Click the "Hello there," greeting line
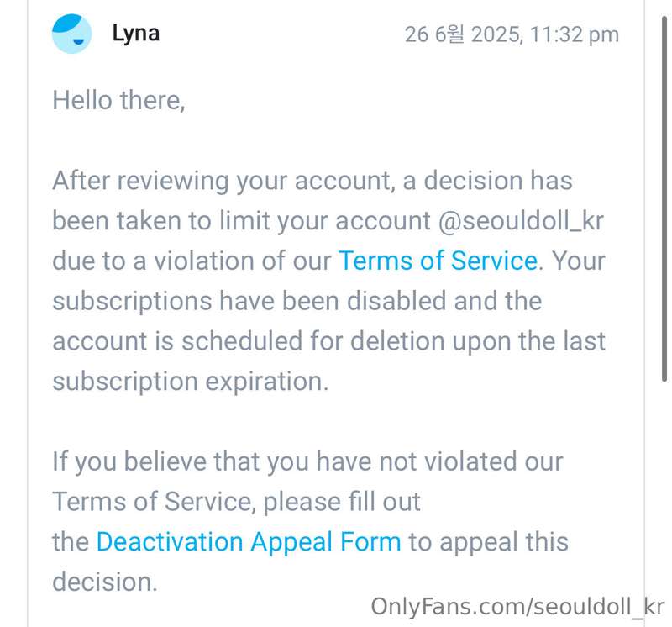 [x=118, y=100]
